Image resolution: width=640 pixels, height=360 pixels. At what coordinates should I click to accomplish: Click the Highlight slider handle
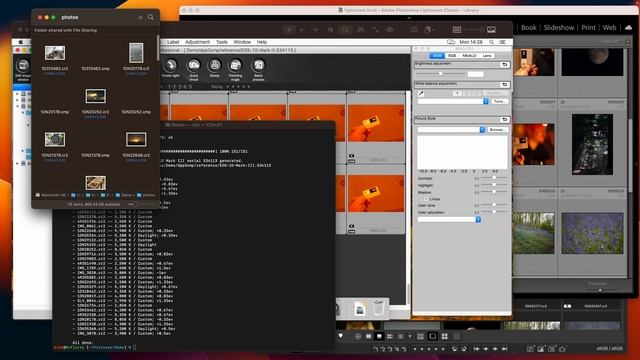[494, 185]
